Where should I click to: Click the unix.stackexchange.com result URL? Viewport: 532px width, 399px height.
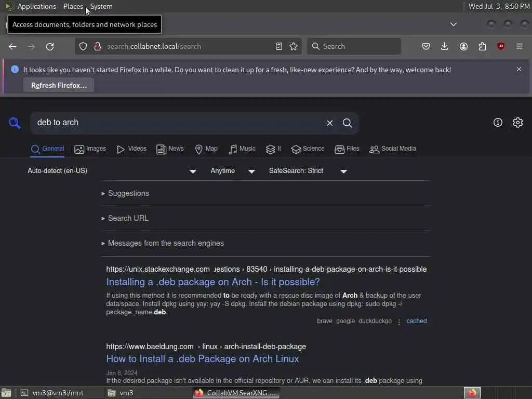click(267, 270)
